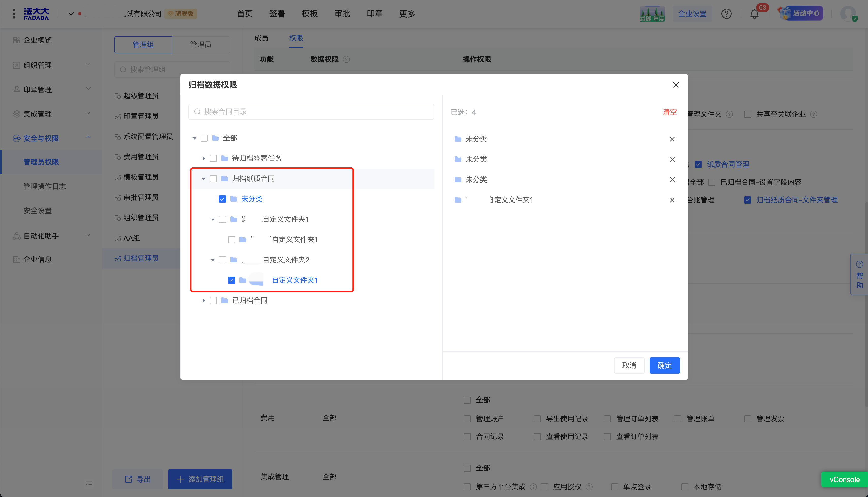Expand the 已归档合同 tree node
Screen dimensions: 868x497
pos(203,300)
